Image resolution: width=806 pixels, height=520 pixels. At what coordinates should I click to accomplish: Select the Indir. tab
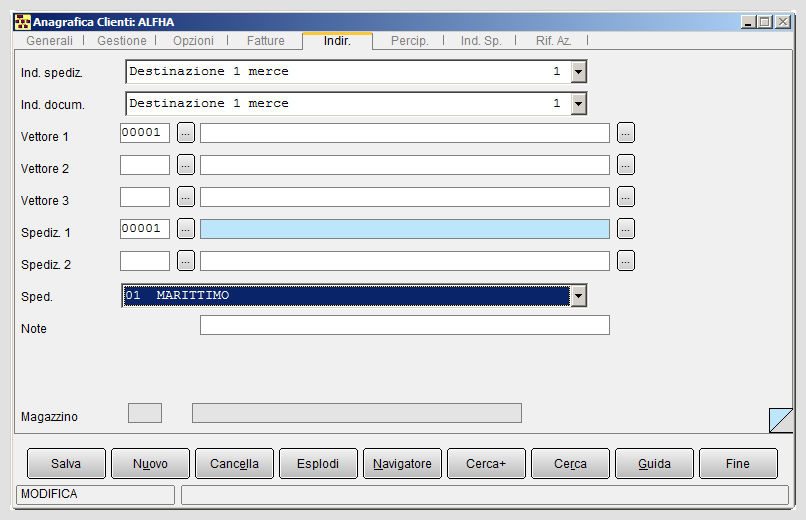337,41
